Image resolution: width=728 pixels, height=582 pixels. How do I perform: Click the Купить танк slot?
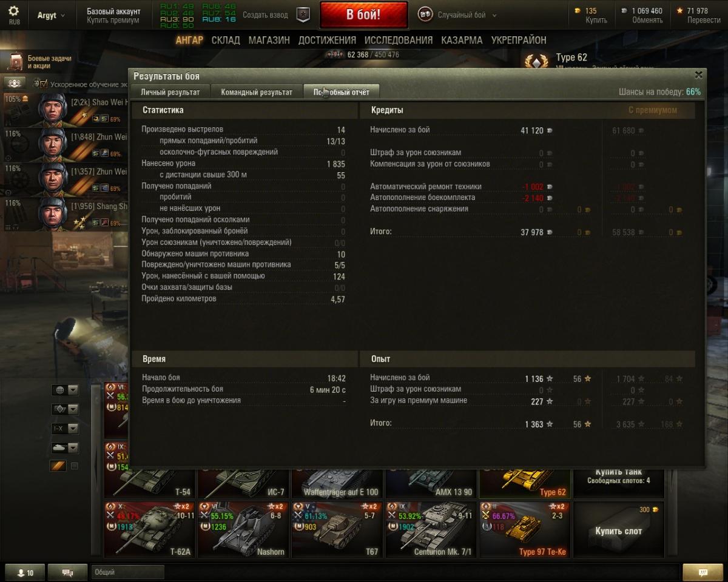tap(618, 483)
